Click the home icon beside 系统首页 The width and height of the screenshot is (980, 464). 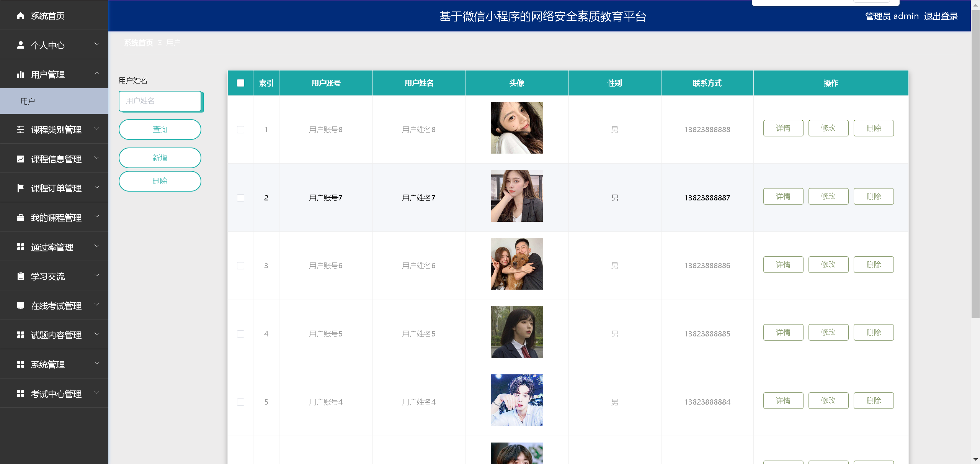21,16
